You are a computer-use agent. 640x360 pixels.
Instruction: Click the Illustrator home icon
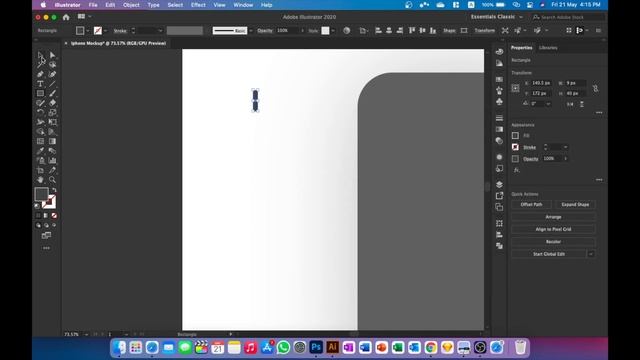(x=66, y=17)
